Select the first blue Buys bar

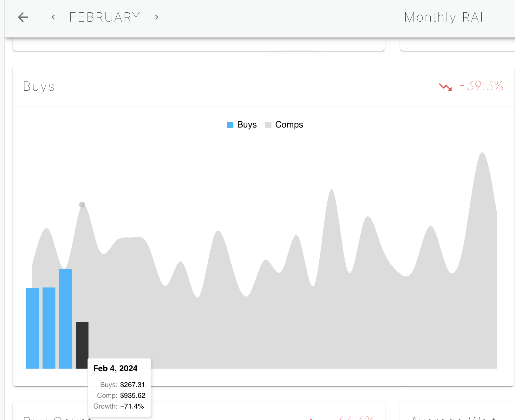32,328
